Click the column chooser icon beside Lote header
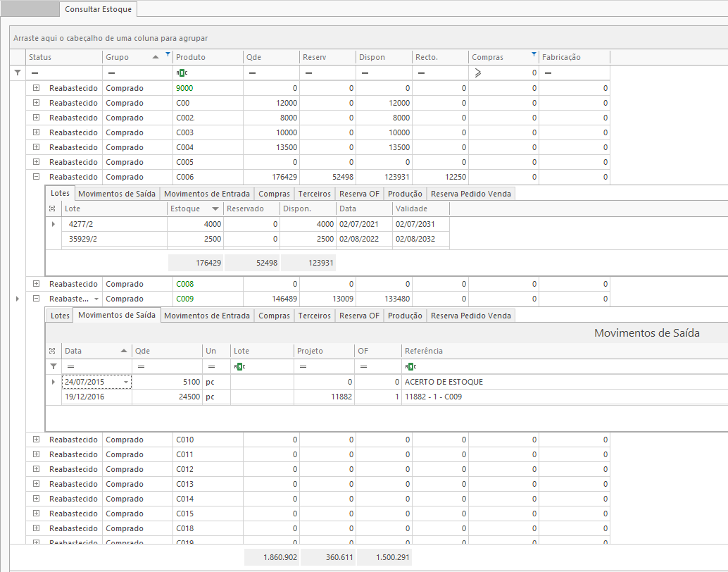This screenshot has width=728, height=572. pos(53,209)
